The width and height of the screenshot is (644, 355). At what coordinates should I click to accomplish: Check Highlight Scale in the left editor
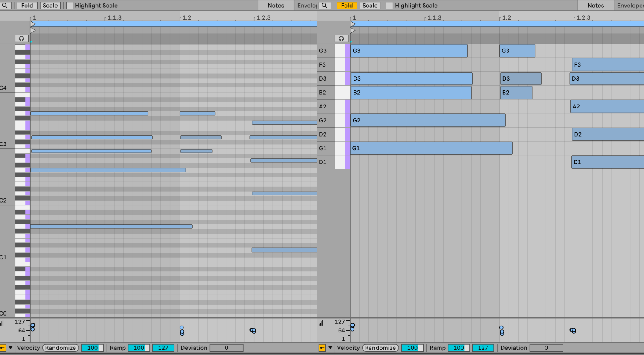70,6
